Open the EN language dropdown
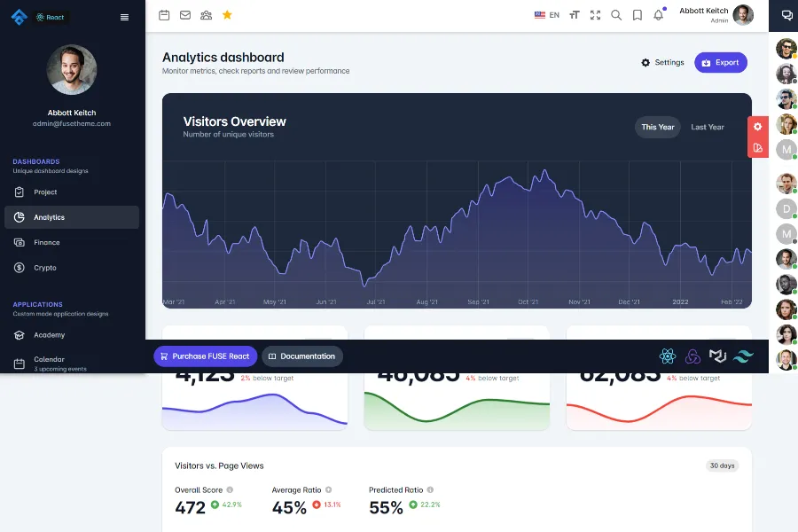The width and height of the screenshot is (798, 532). click(547, 15)
